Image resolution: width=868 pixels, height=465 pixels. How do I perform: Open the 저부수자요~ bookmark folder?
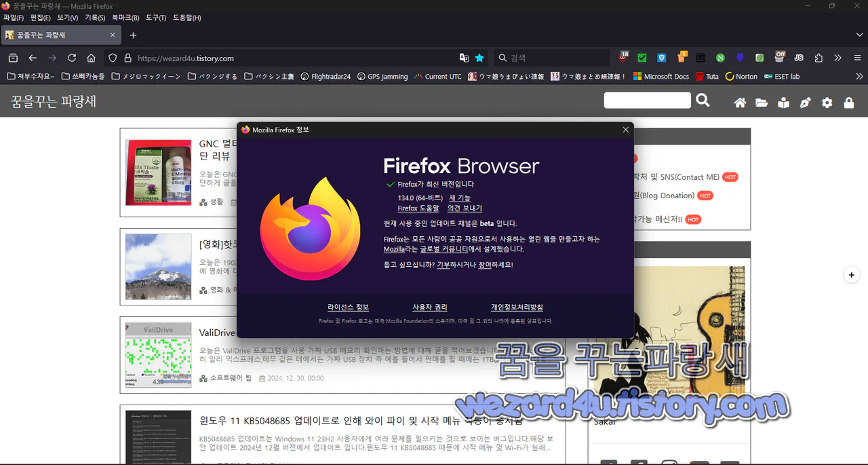pos(31,77)
